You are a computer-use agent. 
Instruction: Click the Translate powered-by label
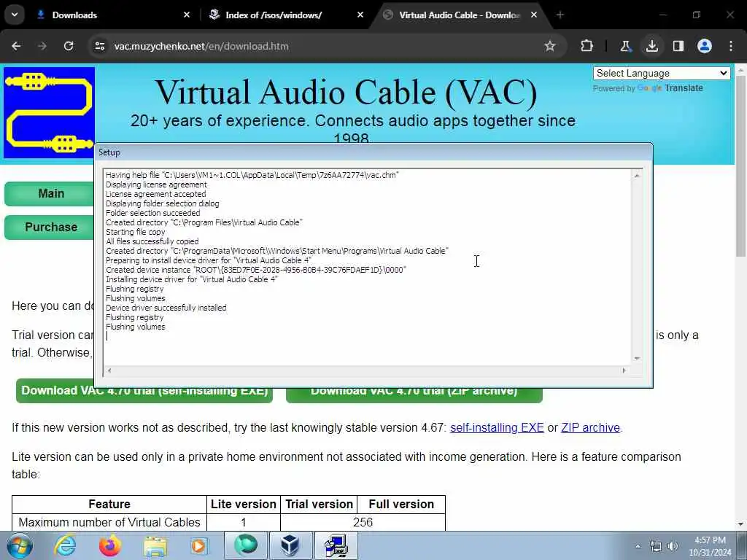(x=648, y=88)
